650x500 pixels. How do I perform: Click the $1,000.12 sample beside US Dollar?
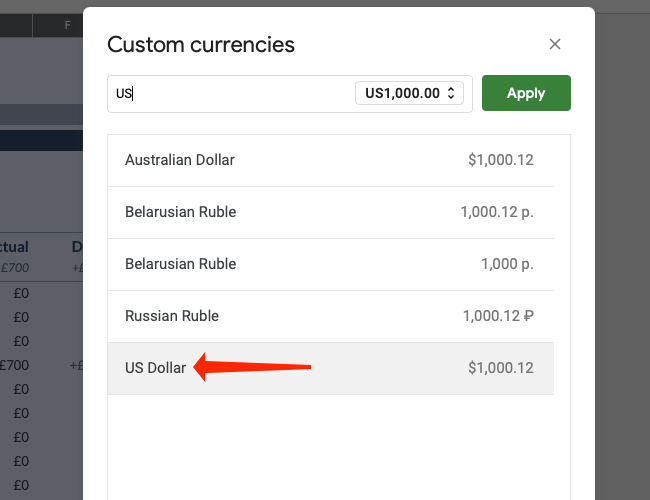(500, 368)
